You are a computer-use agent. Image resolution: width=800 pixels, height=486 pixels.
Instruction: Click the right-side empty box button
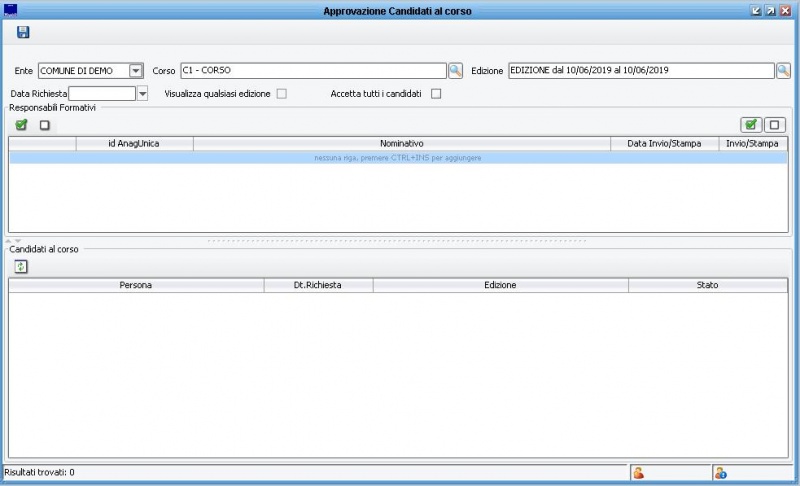[774, 125]
